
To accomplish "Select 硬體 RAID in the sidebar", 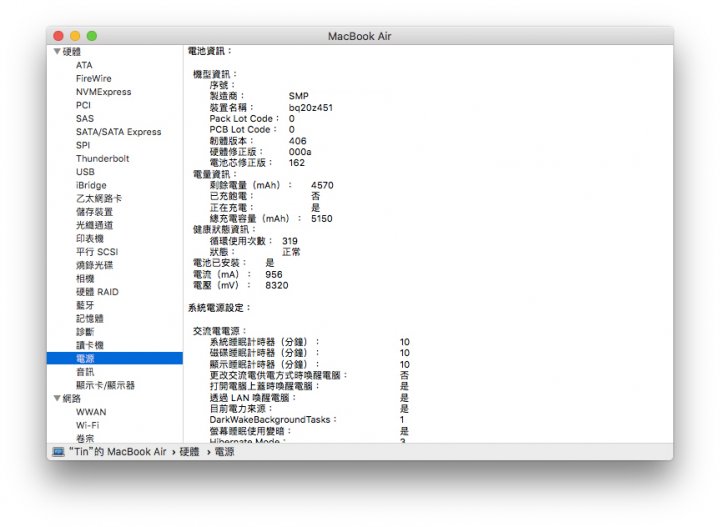I will point(97,292).
